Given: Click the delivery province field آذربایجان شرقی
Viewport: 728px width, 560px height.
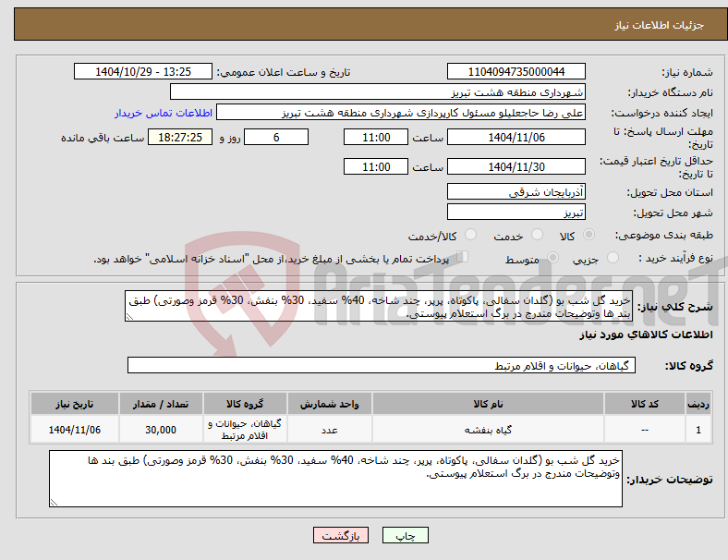Looking at the screenshot, I should (x=516, y=192).
